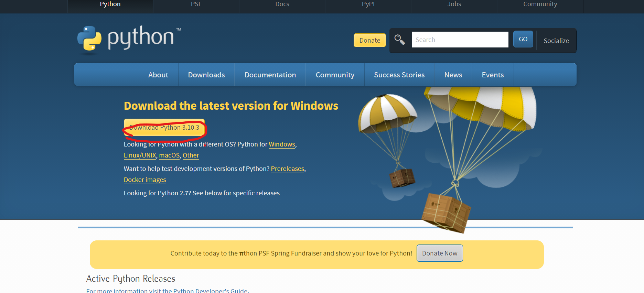Open the Prereleases link
Screen dimensions: 644x293
pos(287,169)
